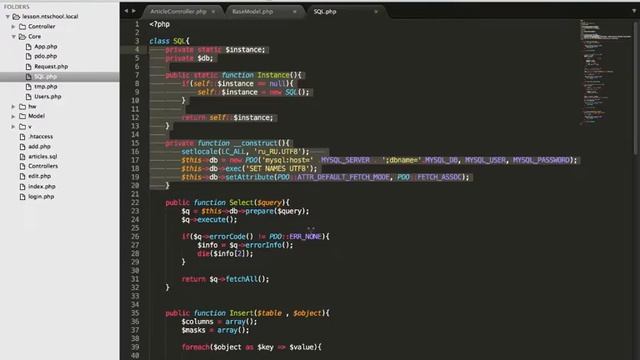The height and width of the screenshot is (360, 640).
Task: Collapse the Core folder arrow
Action: [13, 37]
